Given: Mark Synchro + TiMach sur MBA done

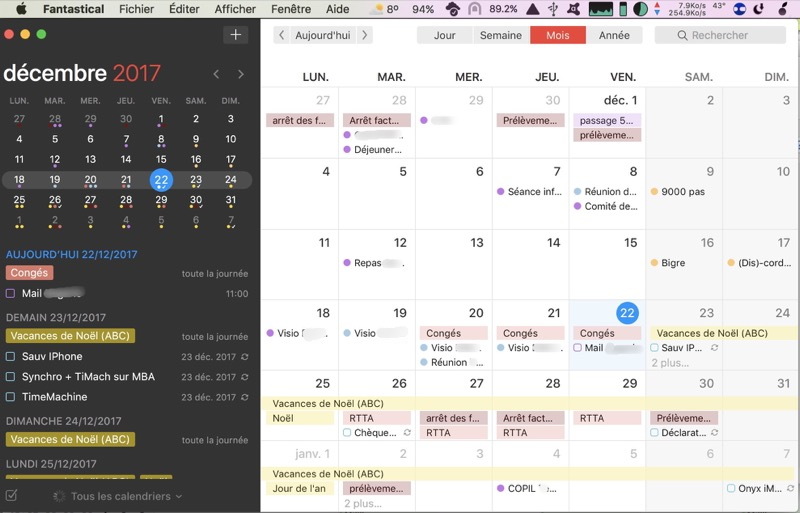Looking at the screenshot, I should 11,377.
